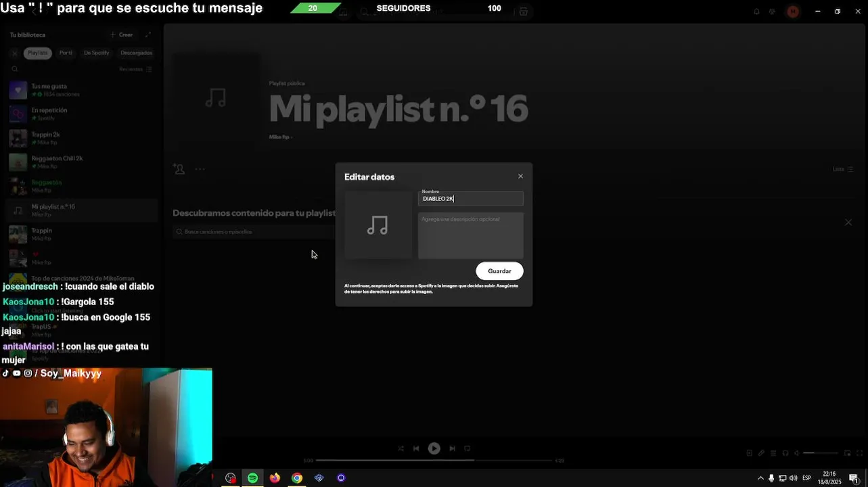Open the Lista view options dropdown
This screenshot has height=487, width=868.
click(x=843, y=169)
